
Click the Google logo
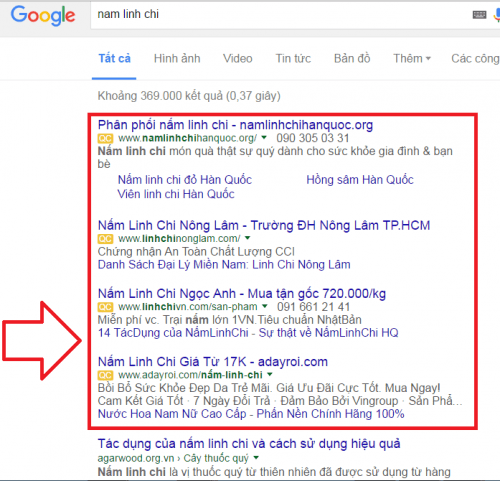pos(43,15)
